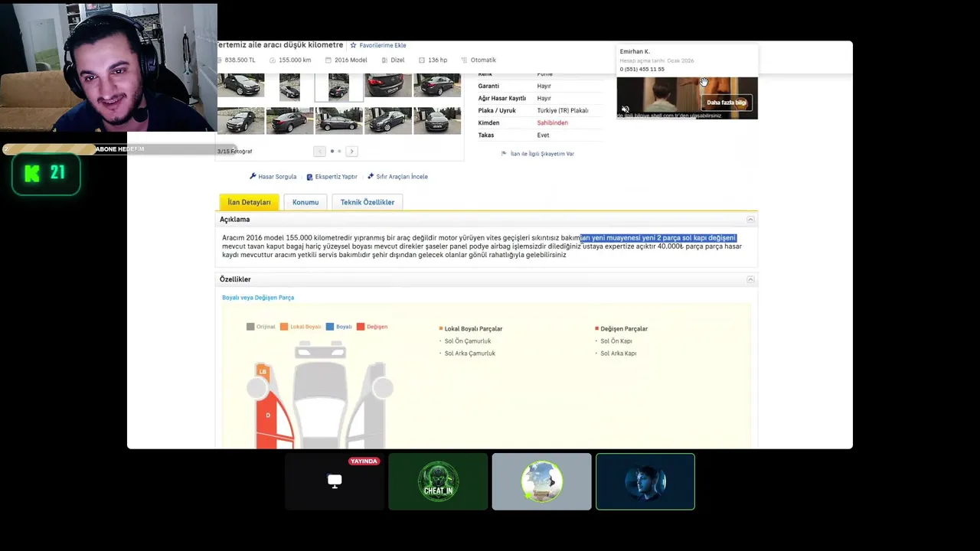
Task: Select the man portrait participant tile
Action: pyautogui.click(x=645, y=481)
